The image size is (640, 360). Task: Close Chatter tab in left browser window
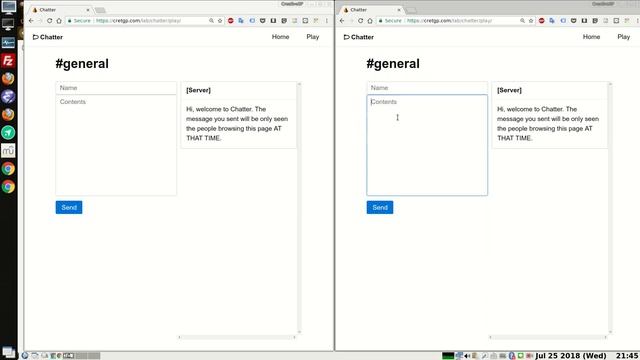click(88, 10)
